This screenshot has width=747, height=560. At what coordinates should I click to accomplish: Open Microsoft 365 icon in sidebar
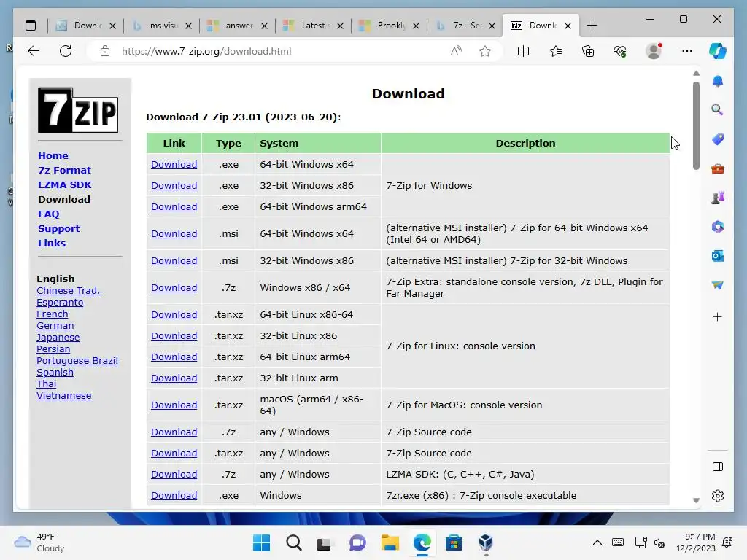pyautogui.click(x=718, y=227)
